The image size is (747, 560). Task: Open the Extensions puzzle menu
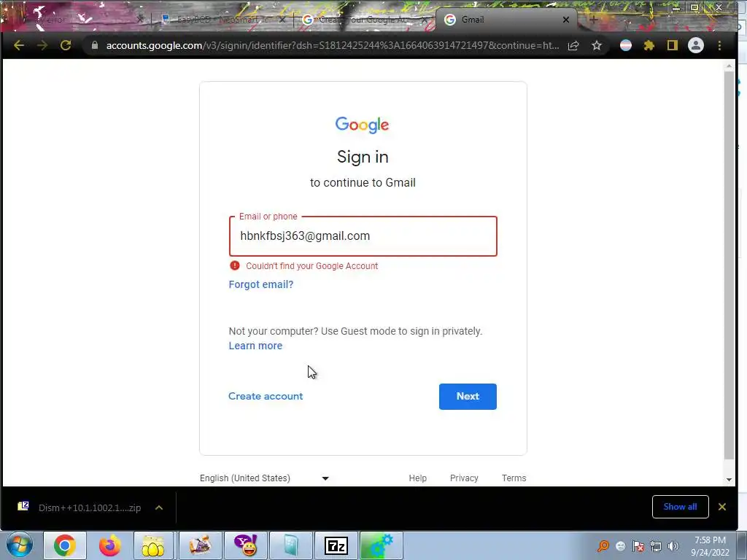point(649,45)
